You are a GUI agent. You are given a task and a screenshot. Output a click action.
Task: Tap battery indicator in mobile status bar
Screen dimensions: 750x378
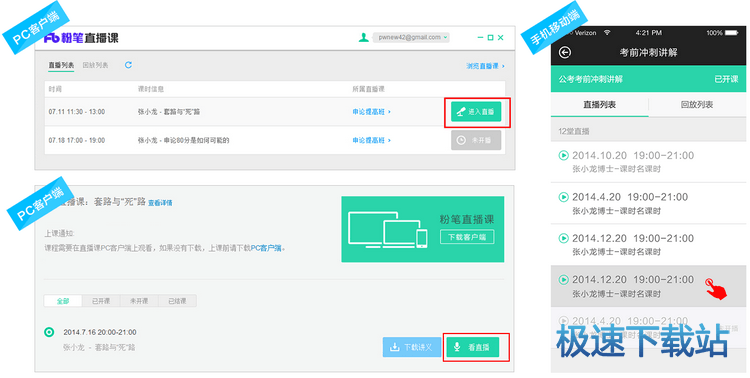point(731,33)
